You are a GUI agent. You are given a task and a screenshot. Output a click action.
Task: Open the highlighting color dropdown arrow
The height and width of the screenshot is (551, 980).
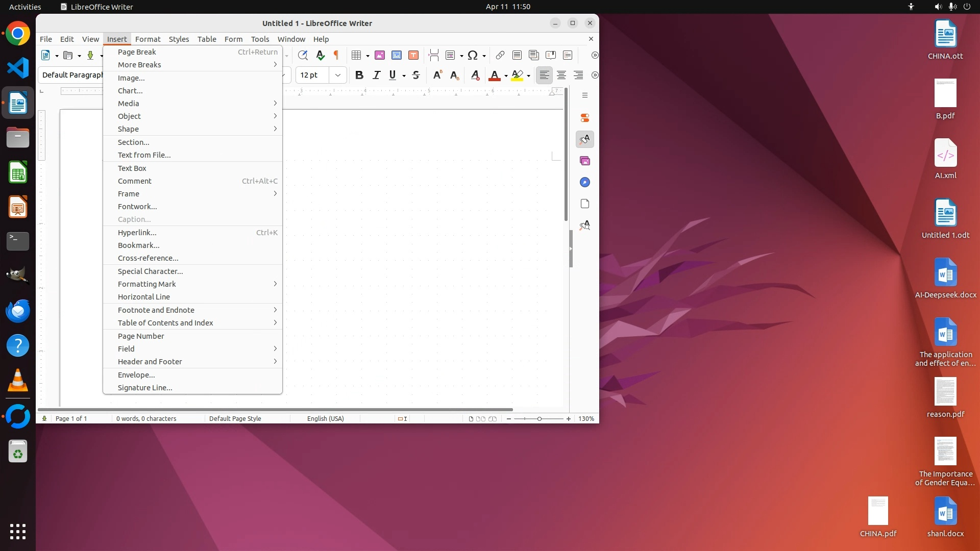coord(529,76)
